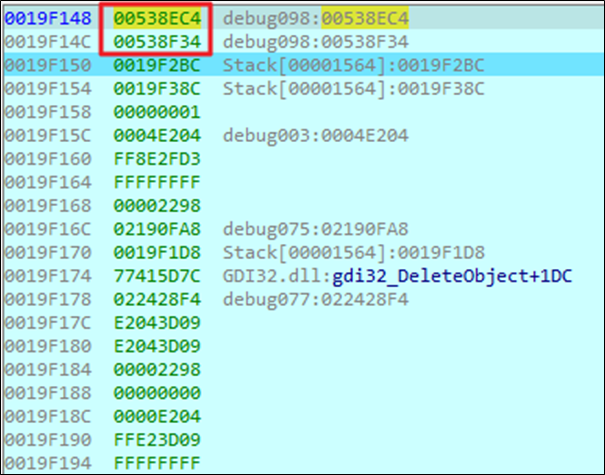Select stack address 0019F158
The width and height of the screenshot is (605, 475).
pos(48,112)
